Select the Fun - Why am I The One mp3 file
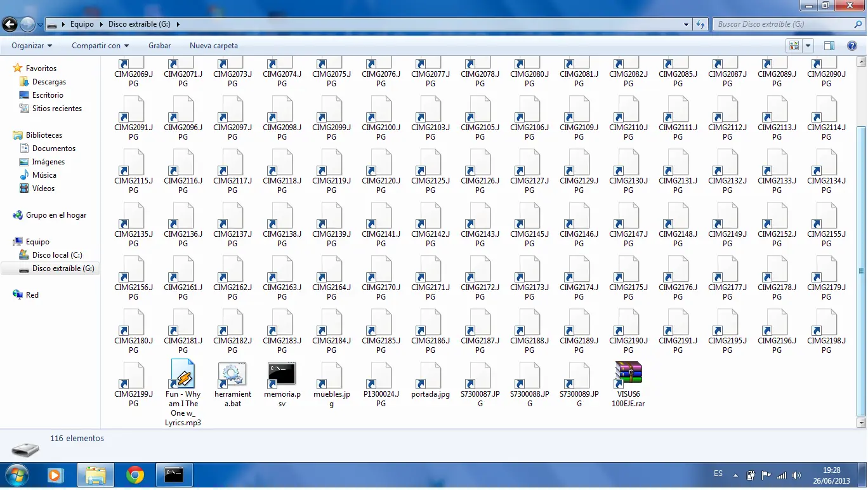The width and height of the screenshot is (868, 490). pos(183,374)
